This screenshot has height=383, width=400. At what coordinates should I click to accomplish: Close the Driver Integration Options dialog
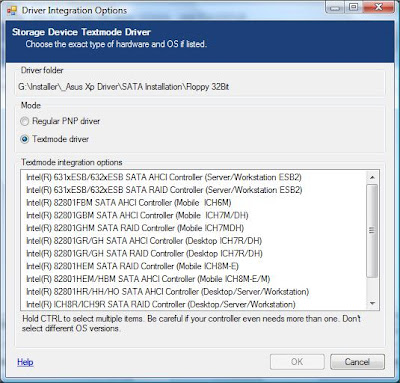[378, 7]
